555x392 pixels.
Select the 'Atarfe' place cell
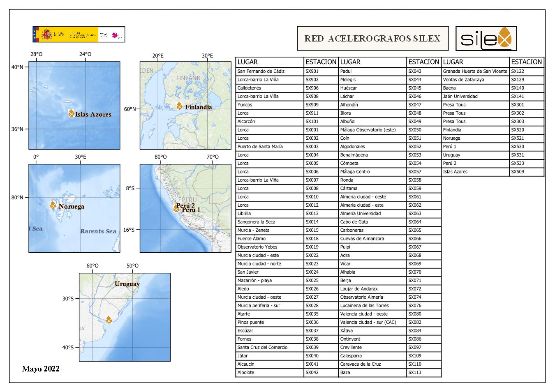[270, 314]
